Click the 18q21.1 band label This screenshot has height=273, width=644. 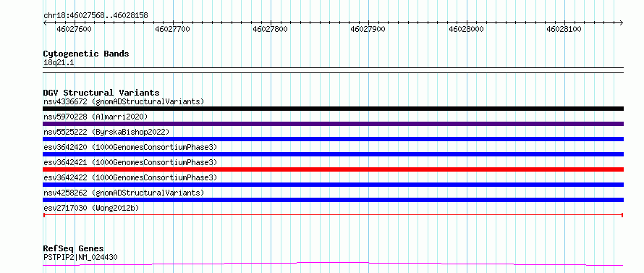click(59, 63)
